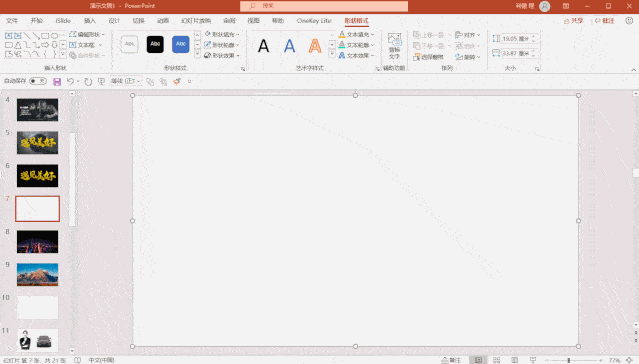Select the oval shape in the gallery

coord(54,36)
